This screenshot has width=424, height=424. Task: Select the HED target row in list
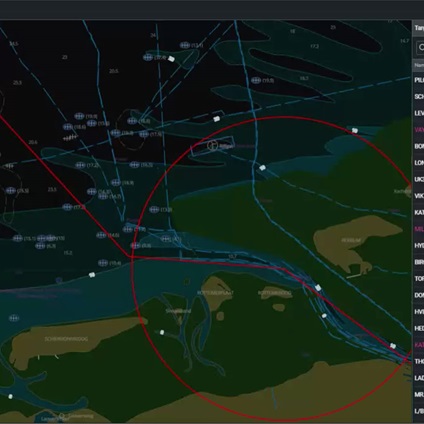point(419,328)
